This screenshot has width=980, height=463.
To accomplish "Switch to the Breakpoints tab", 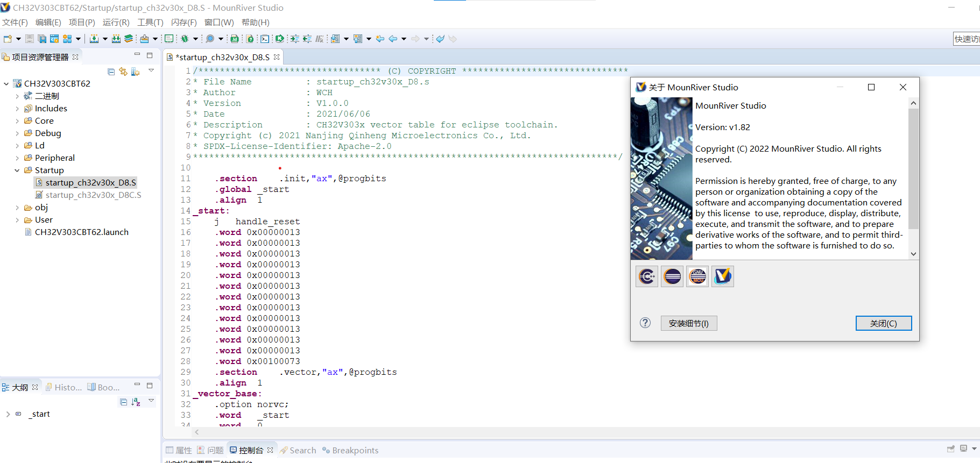I will 350,450.
